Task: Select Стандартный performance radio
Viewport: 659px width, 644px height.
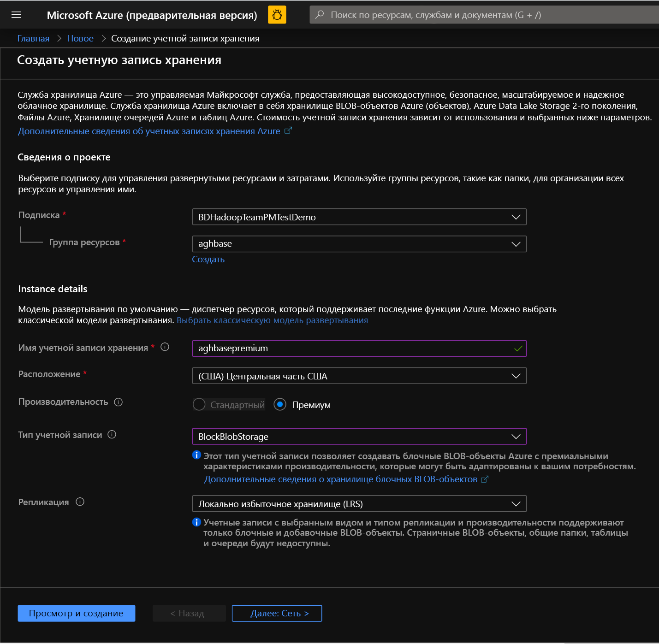Action: (199, 404)
